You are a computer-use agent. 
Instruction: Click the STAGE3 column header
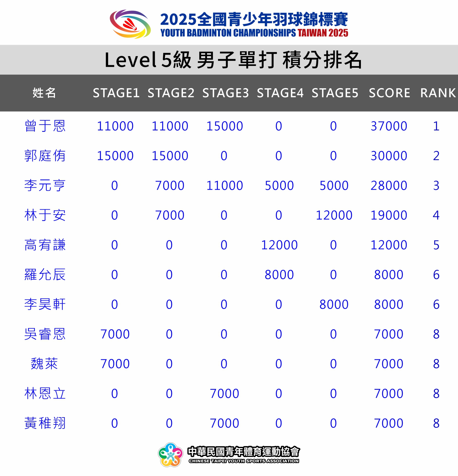point(226,93)
